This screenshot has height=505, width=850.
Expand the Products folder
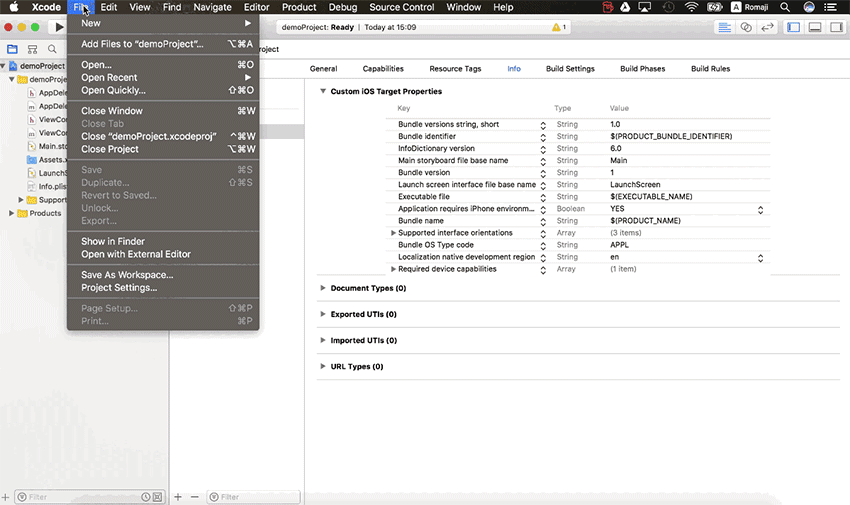click(x=11, y=213)
